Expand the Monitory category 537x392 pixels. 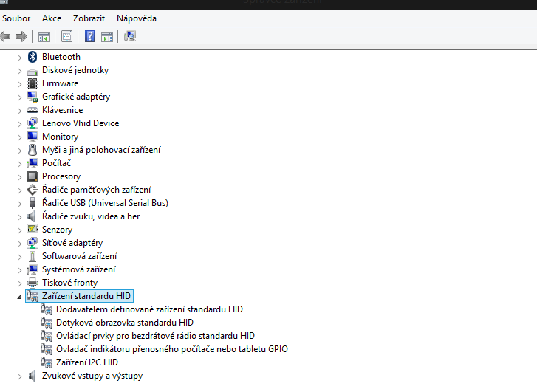19,137
